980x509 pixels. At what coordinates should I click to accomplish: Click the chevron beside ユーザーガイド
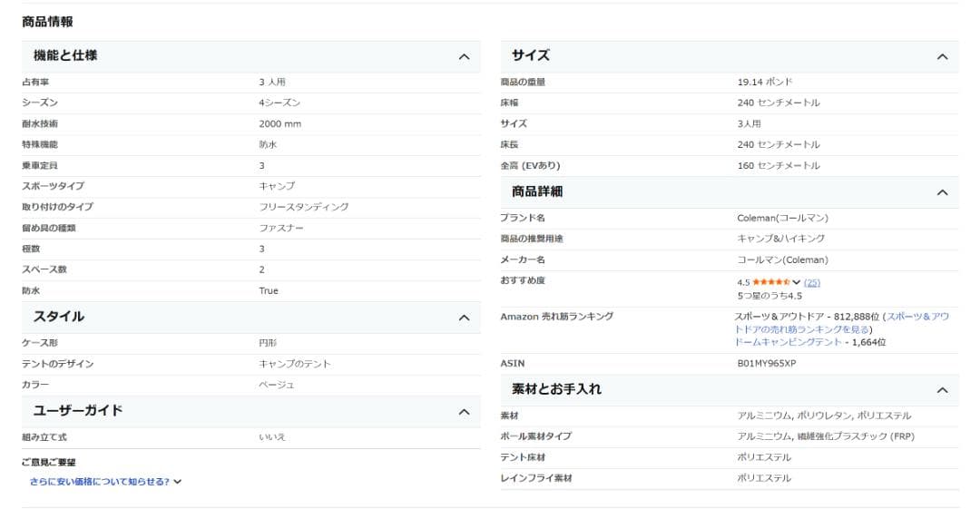click(x=464, y=412)
